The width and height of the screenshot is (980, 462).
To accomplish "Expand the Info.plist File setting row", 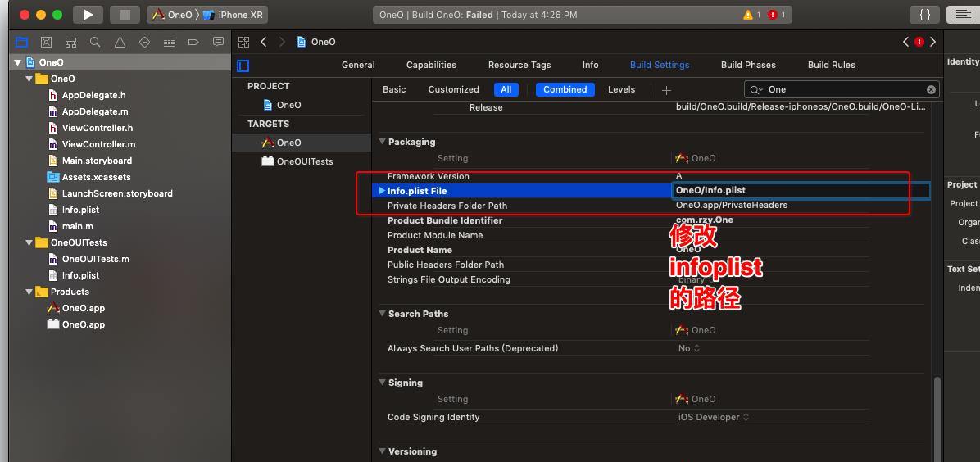I will click(x=382, y=191).
